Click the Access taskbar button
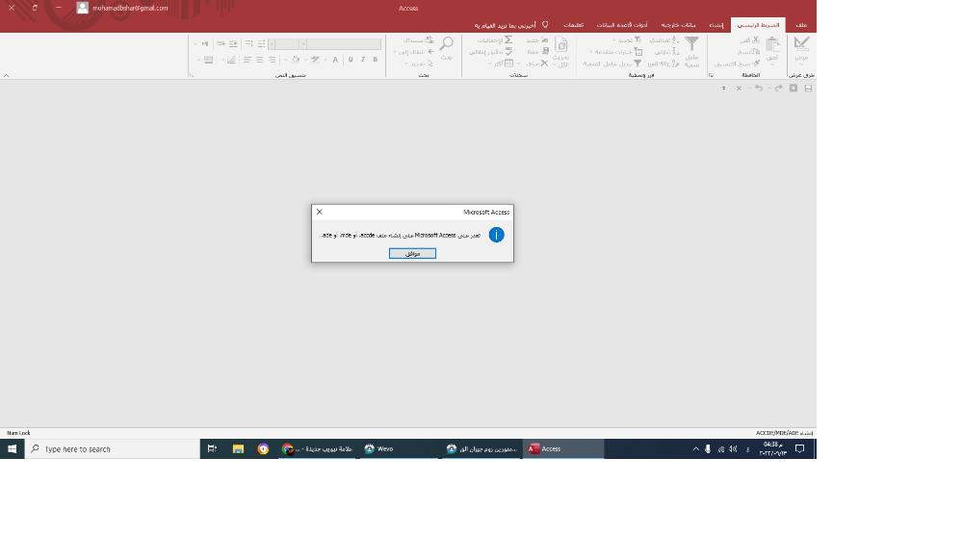This screenshot has width=963, height=560. click(x=562, y=448)
